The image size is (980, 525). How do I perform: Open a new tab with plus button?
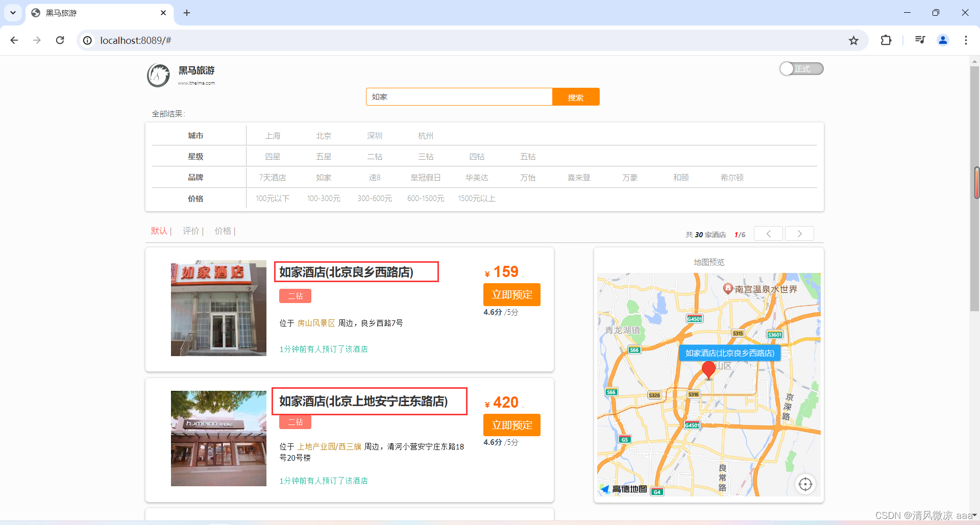187,13
